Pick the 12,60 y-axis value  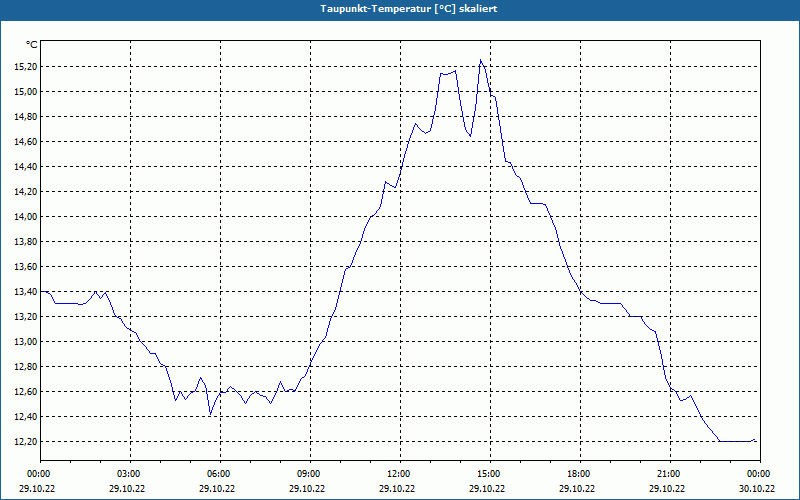click(26, 392)
